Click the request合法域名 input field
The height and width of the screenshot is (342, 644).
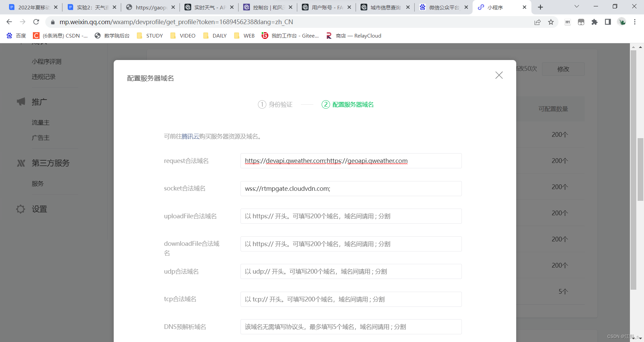(351, 161)
